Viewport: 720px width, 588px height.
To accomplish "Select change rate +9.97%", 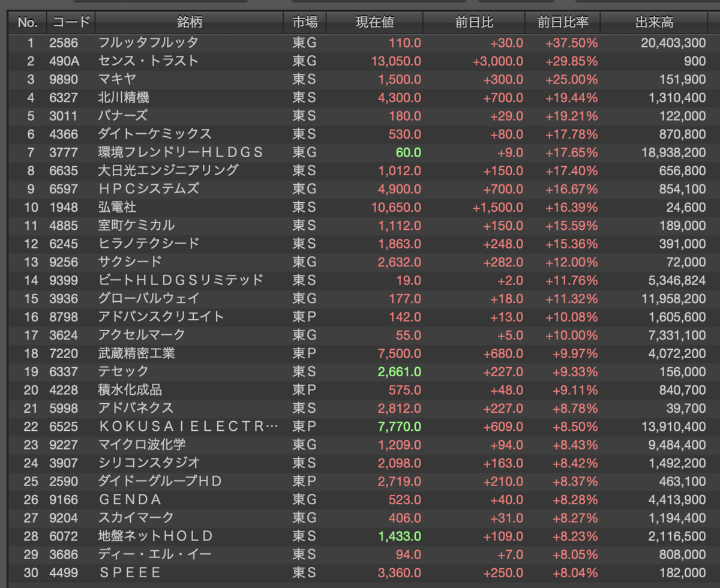I will (575, 353).
